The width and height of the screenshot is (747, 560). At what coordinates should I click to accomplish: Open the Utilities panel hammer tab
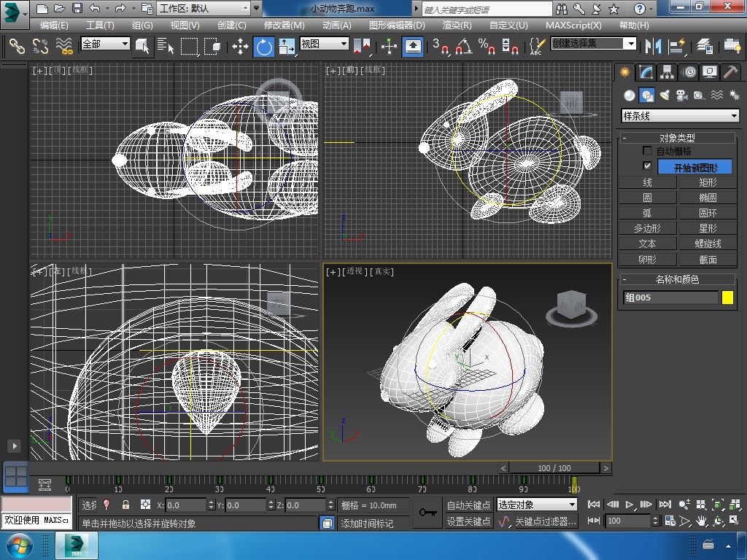tap(730, 72)
